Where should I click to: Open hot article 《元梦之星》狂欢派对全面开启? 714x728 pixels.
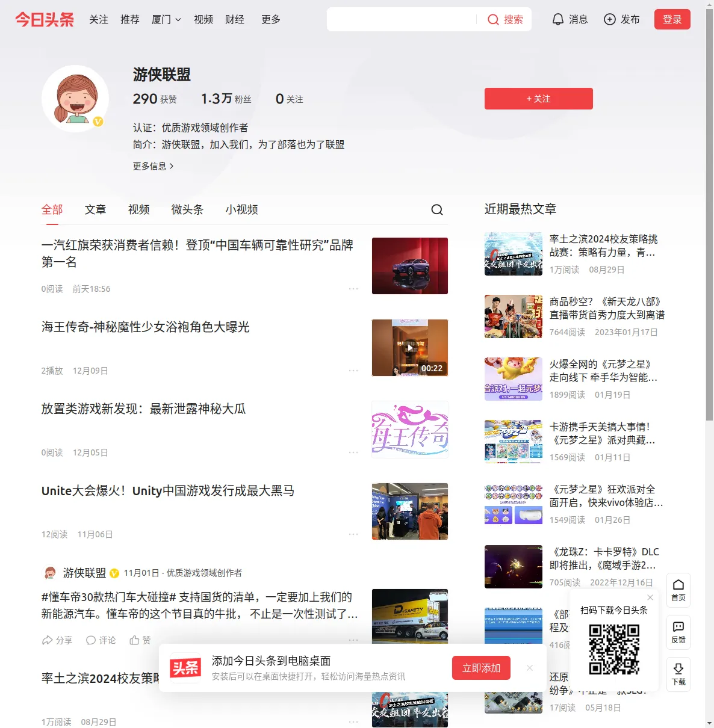tap(607, 496)
